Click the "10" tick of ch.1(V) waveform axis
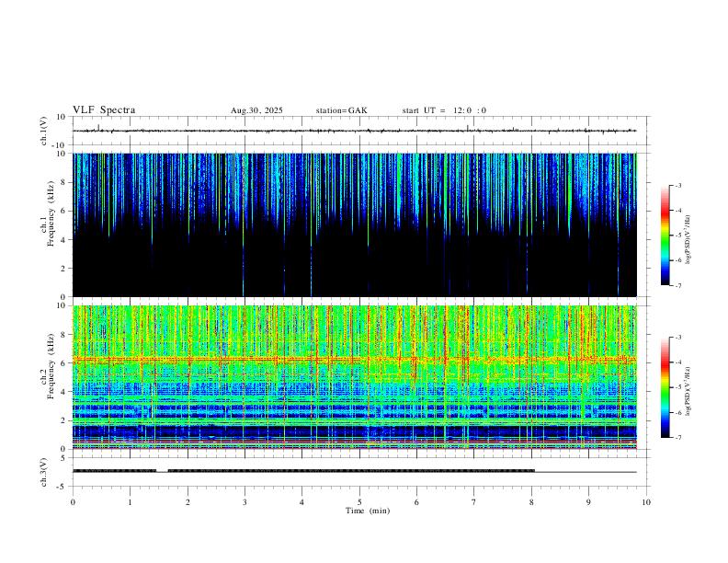728x563 pixels. (62, 117)
